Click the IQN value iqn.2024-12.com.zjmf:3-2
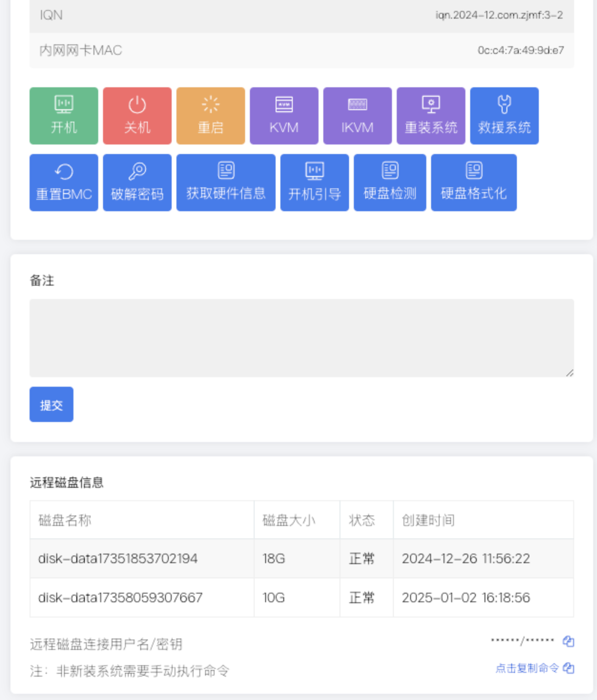The image size is (597, 700). tap(499, 15)
